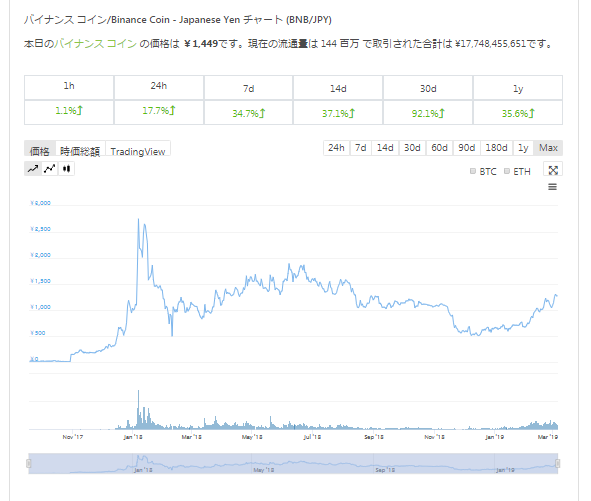Viewport: 591px width, 501px height.
Task: Click the 1h table header cell
Action: pyautogui.click(x=69, y=87)
